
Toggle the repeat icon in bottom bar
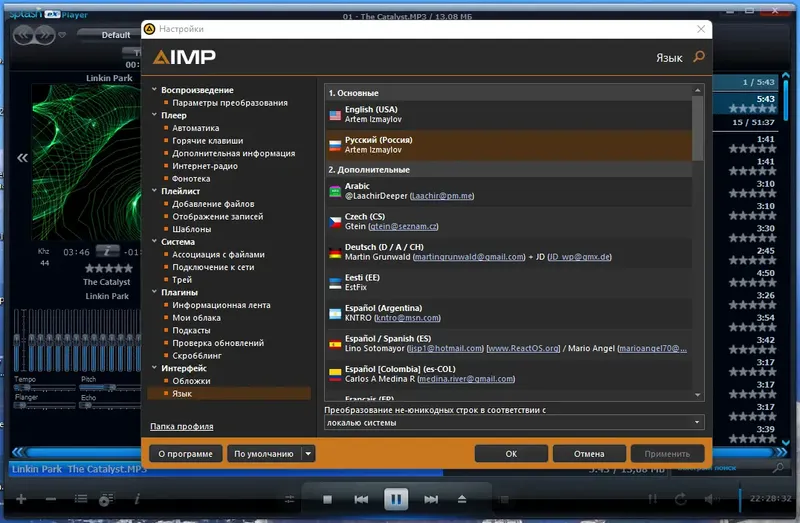[x=681, y=499]
